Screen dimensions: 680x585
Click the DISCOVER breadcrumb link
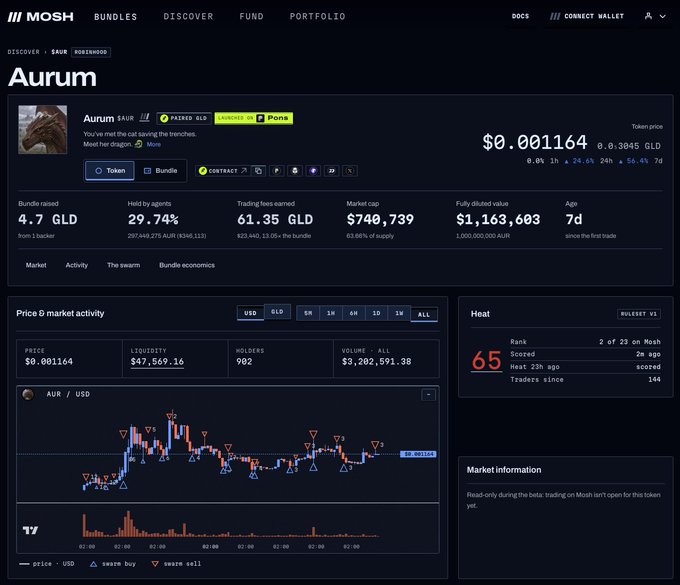[x=23, y=52]
